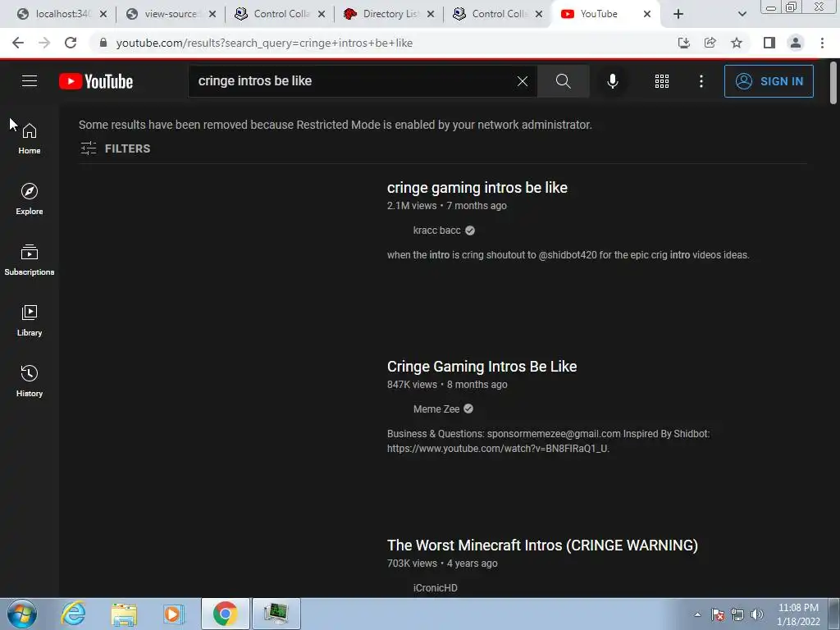Close the YouTube tab
840x630 pixels.
pyautogui.click(x=647, y=14)
